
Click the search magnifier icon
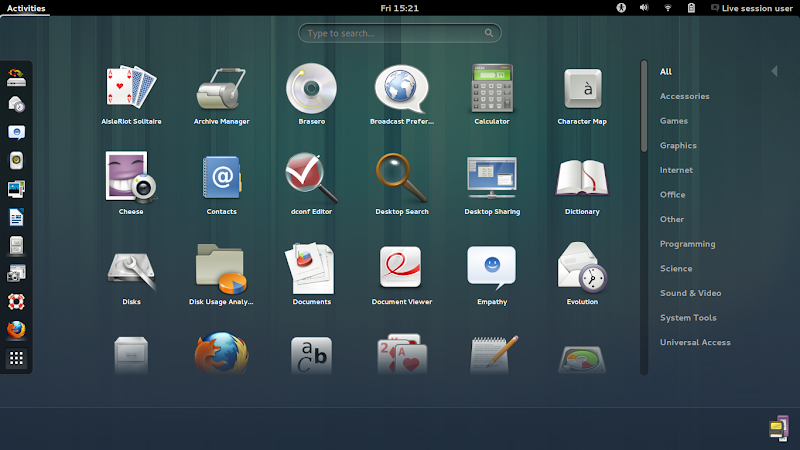pos(489,33)
